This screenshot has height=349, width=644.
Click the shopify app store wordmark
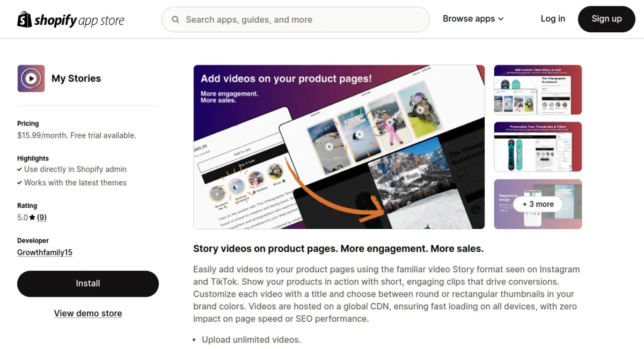click(79, 20)
